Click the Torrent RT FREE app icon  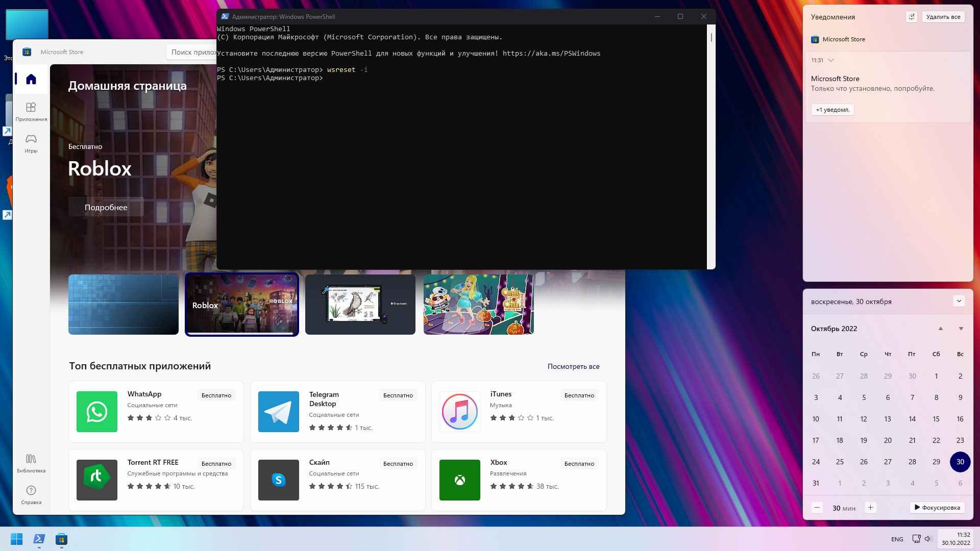tap(97, 480)
